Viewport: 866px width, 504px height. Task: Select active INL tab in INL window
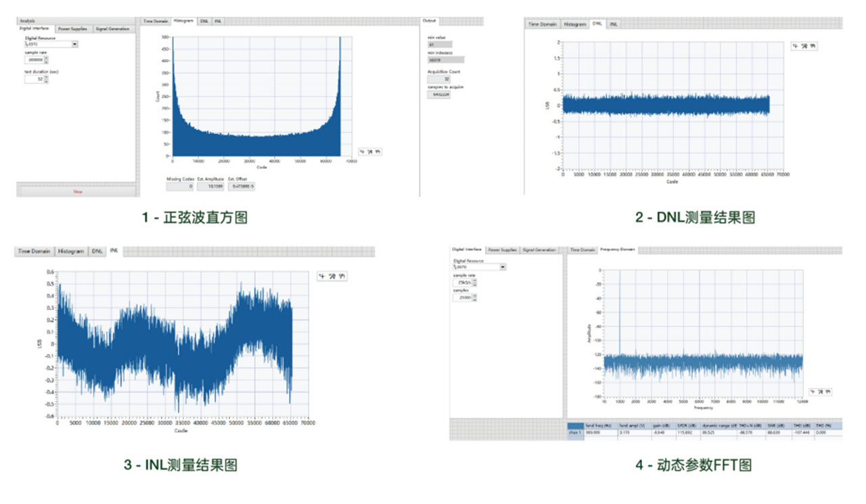point(114,251)
